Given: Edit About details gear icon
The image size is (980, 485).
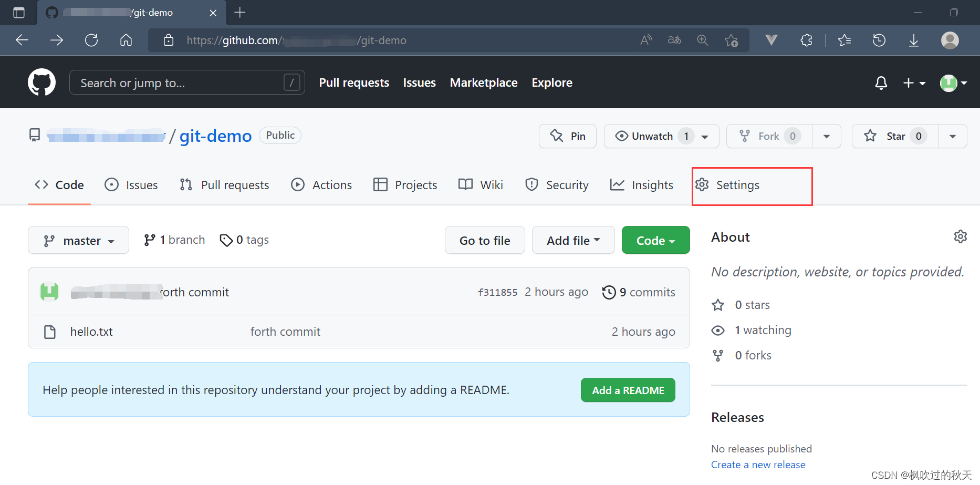Looking at the screenshot, I should tap(960, 236).
